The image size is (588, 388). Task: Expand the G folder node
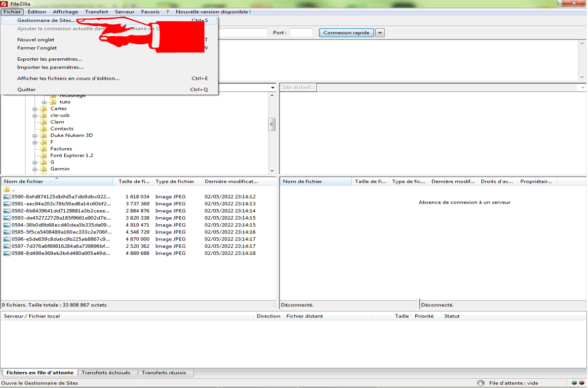point(35,162)
